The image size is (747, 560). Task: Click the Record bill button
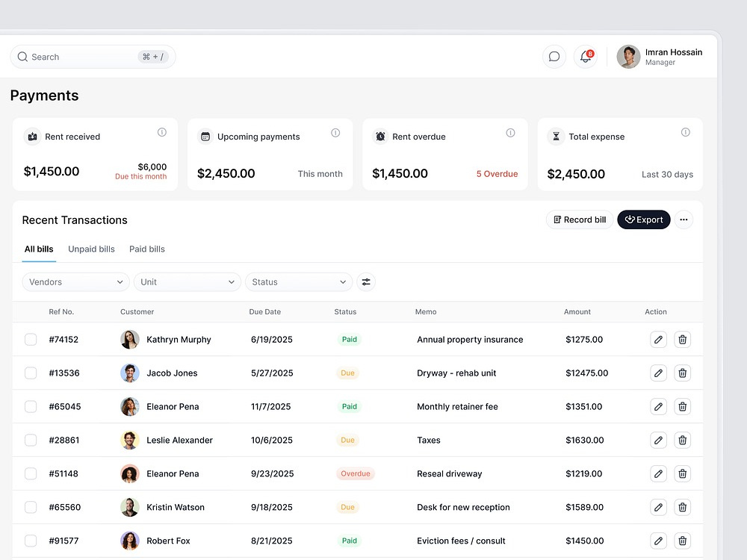[x=580, y=220]
